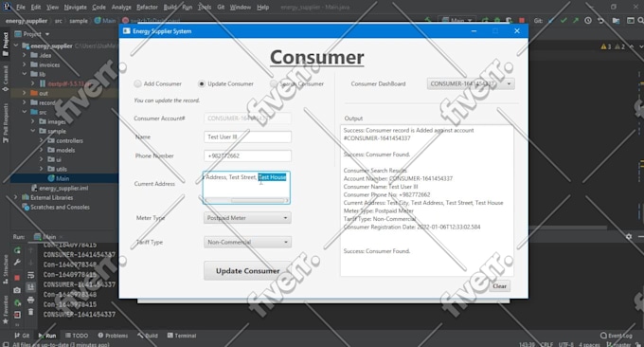This screenshot has width=644, height=347.
Task: Collapse the lib folder node
Action: (25, 74)
